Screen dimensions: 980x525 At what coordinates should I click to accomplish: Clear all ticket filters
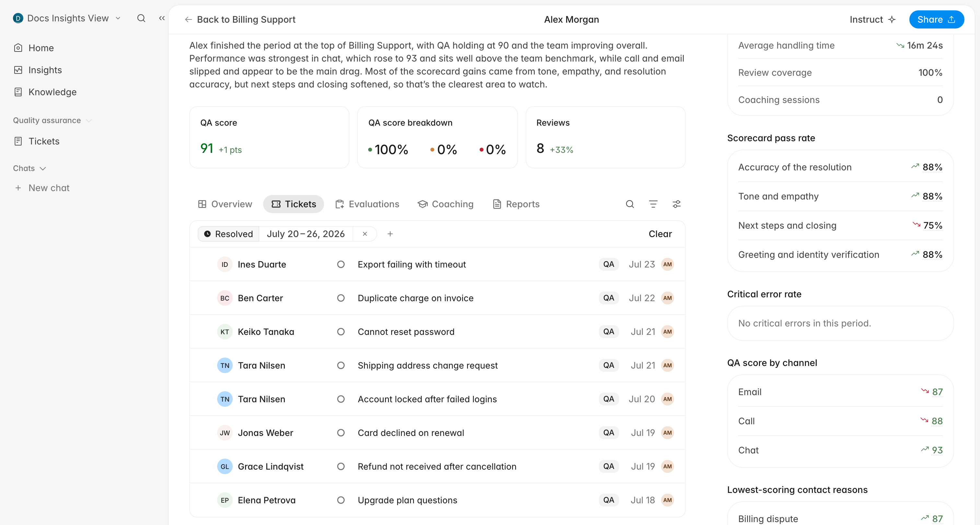tap(660, 234)
